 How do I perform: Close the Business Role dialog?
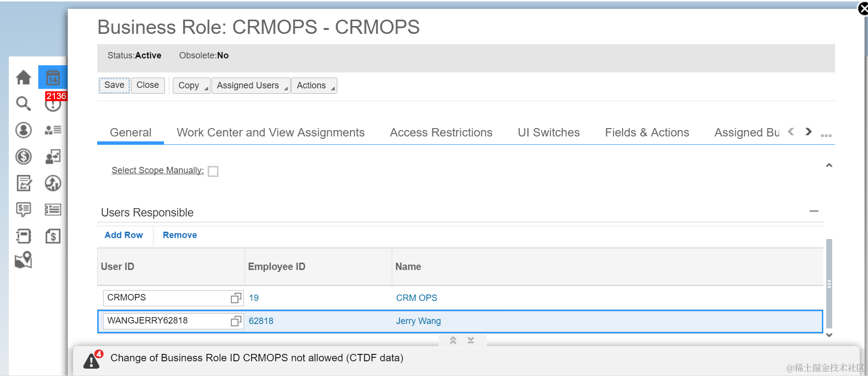pos(864,8)
